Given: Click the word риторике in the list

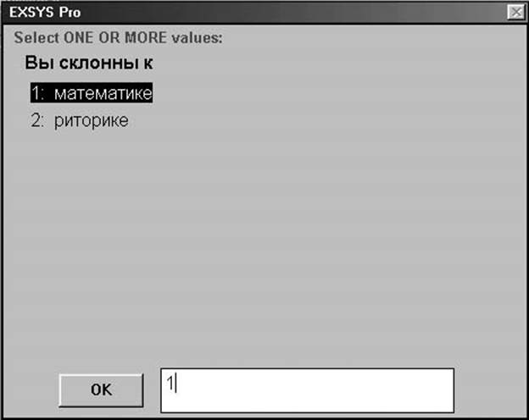Looking at the screenshot, I should point(92,121).
